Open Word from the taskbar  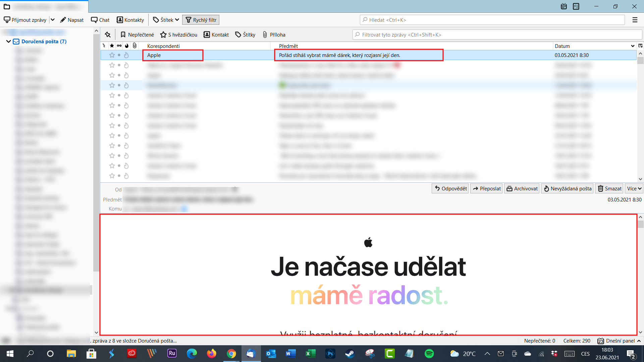[290, 354]
